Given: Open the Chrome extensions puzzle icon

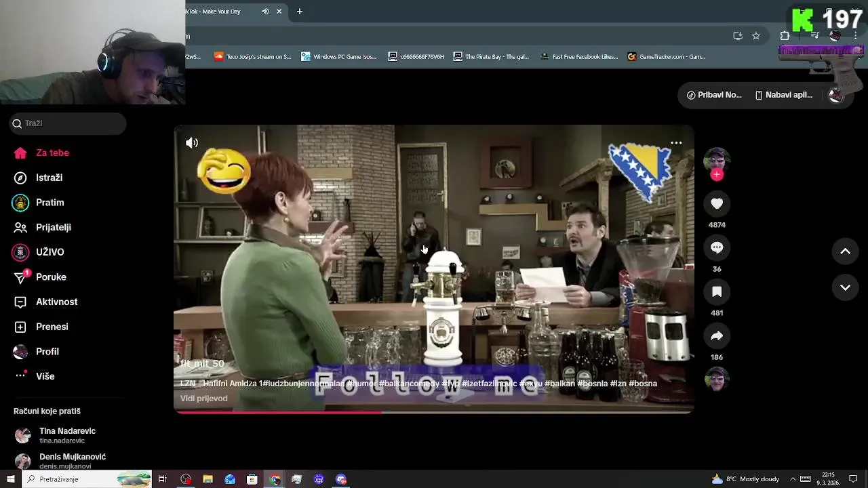Looking at the screenshot, I should pyautogui.click(x=785, y=36).
